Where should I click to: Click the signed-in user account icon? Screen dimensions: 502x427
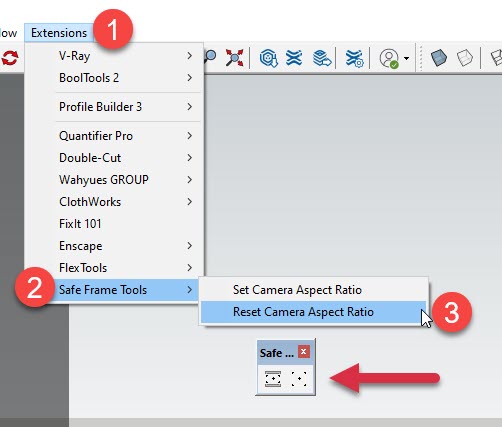[389, 59]
